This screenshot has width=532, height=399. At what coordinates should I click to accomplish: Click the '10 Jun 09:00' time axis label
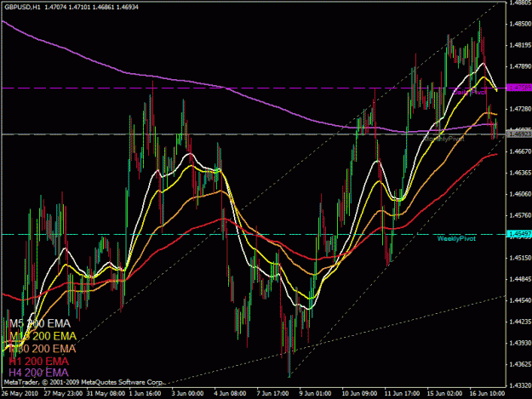pos(359,394)
